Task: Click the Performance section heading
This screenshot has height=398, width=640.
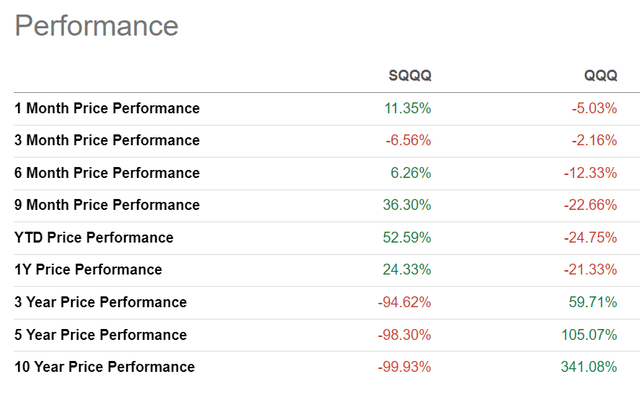Action: [x=97, y=26]
